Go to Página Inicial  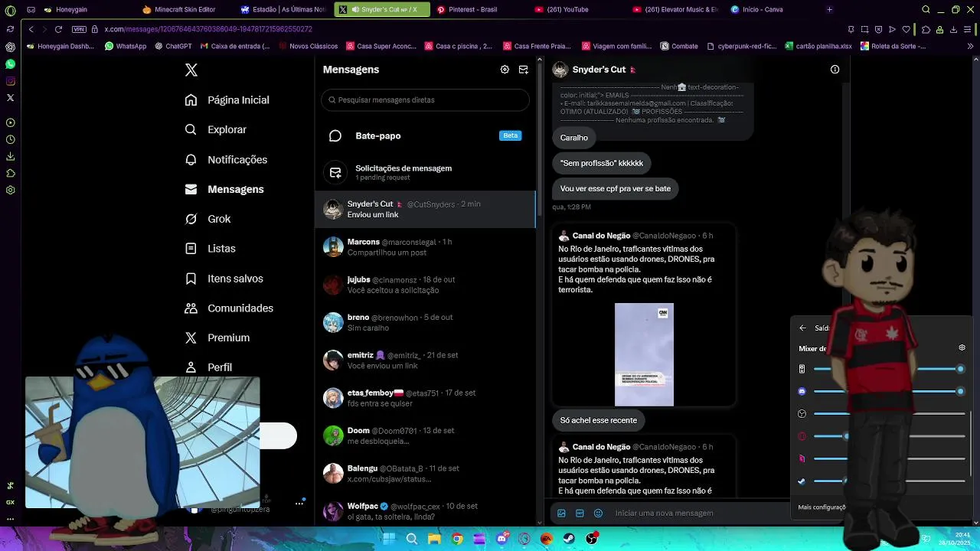[x=227, y=100]
